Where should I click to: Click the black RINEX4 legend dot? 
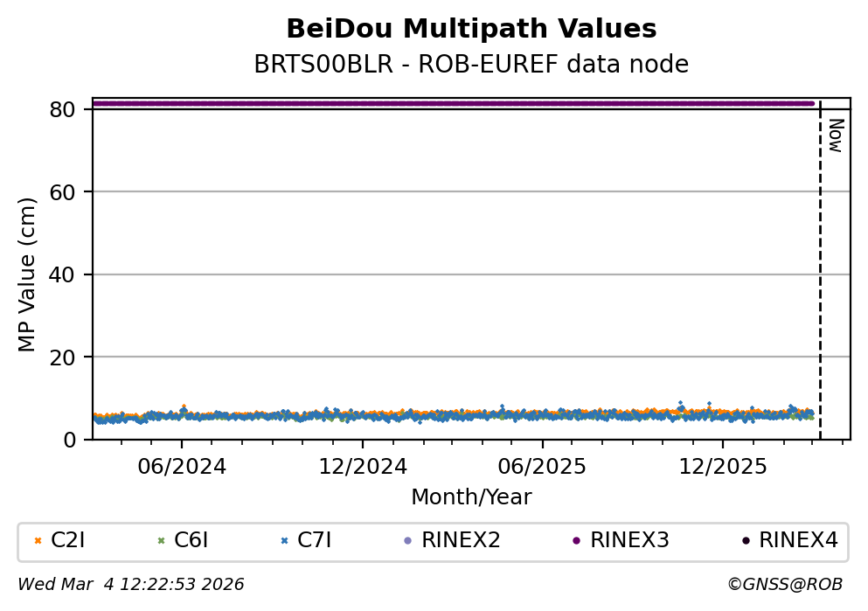point(745,541)
